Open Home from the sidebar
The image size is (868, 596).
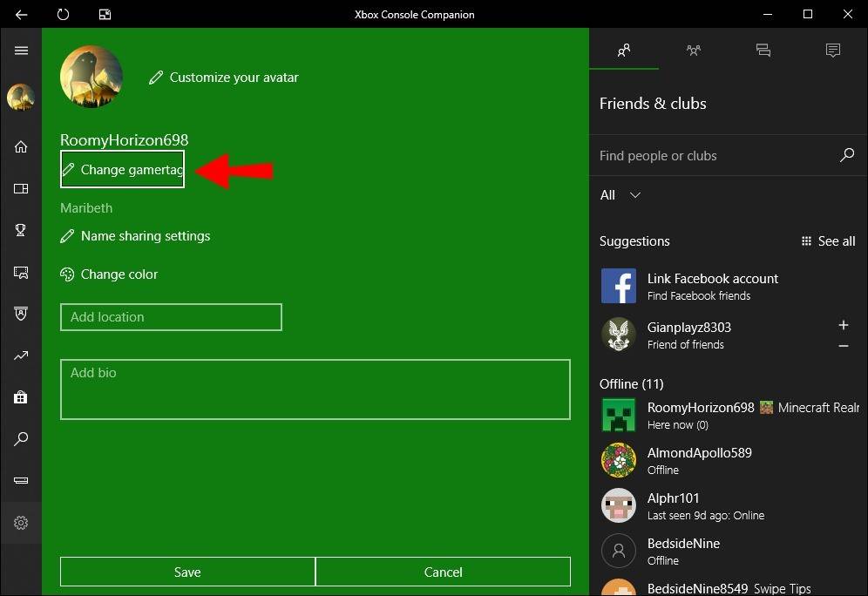(21, 146)
